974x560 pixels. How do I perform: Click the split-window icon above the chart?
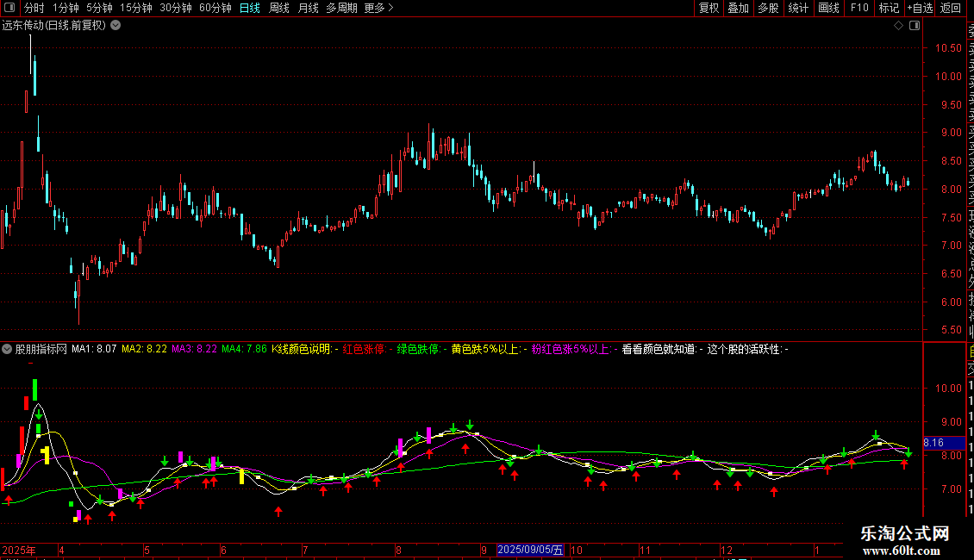915,26
